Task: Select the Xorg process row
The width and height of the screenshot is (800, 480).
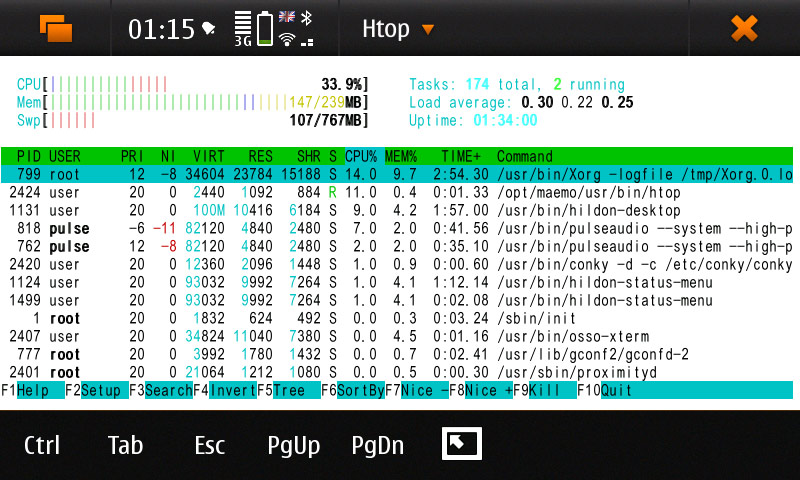Action: click(400, 175)
